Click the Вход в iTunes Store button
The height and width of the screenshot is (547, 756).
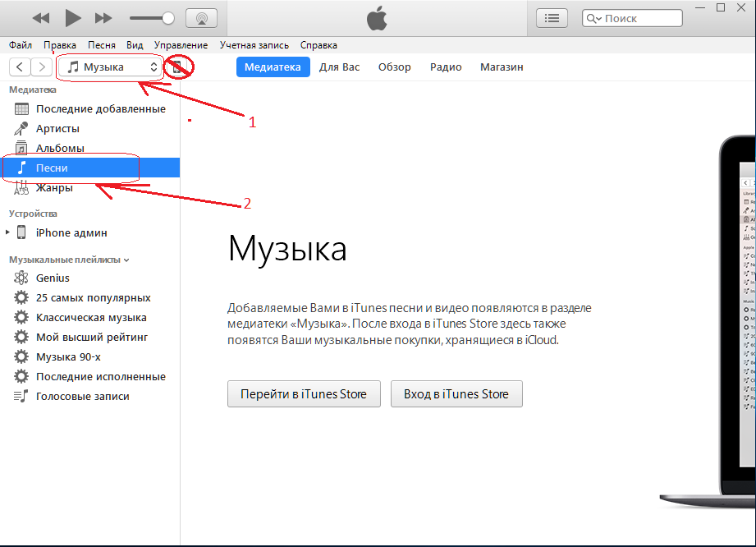click(x=456, y=394)
